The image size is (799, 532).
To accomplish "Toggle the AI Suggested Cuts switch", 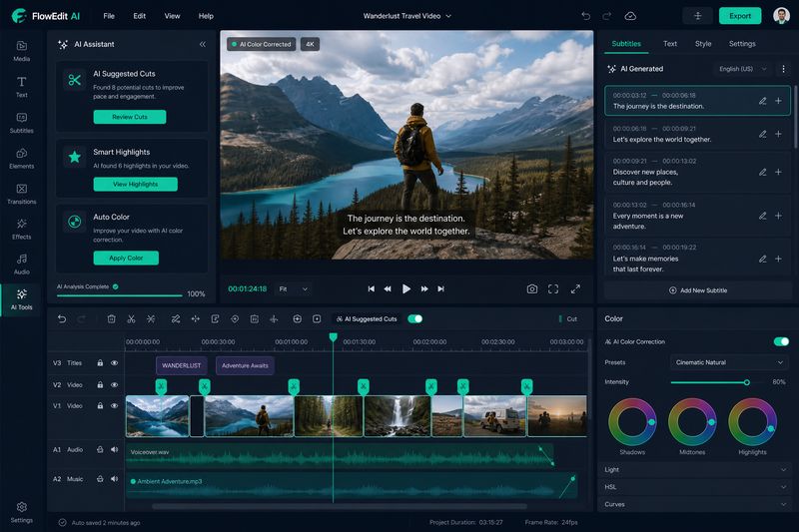I will click(x=415, y=318).
